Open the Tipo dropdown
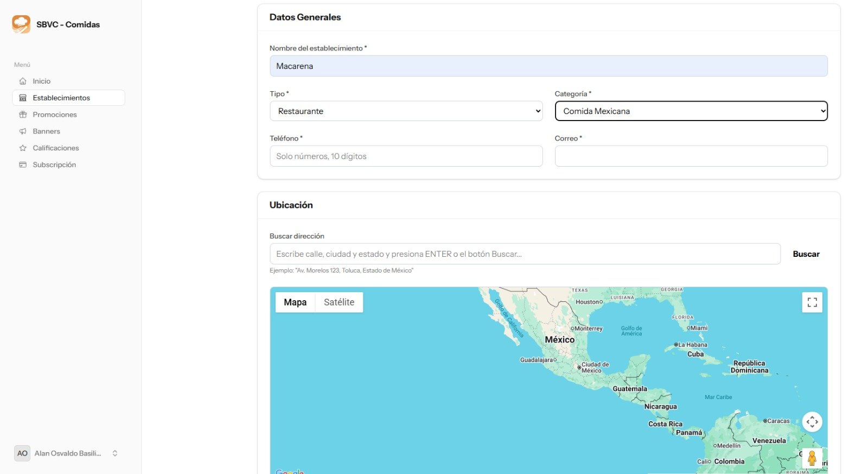This screenshot has width=868, height=474. point(406,111)
